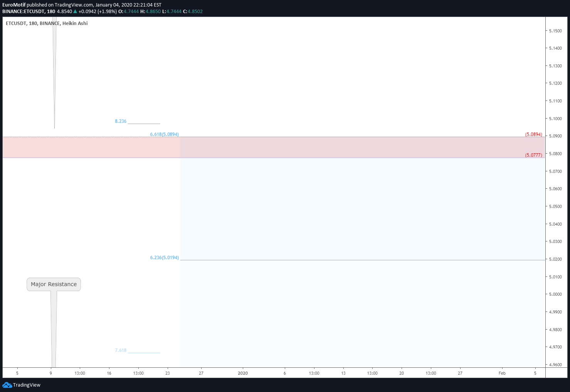Click the Feb label on time axis
Screen dimensions: 570x392
pyautogui.click(x=502, y=373)
